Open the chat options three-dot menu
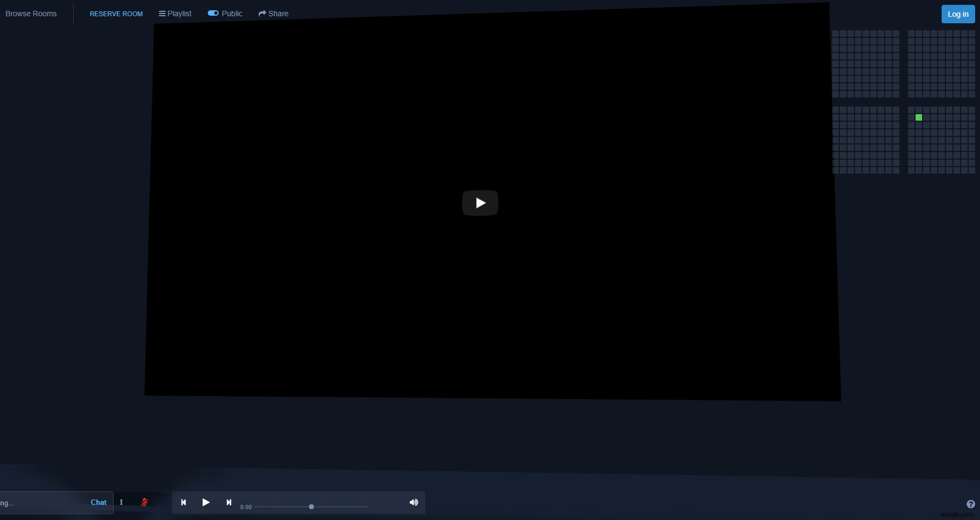Image resolution: width=980 pixels, height=520 pixels. point(121,502)
